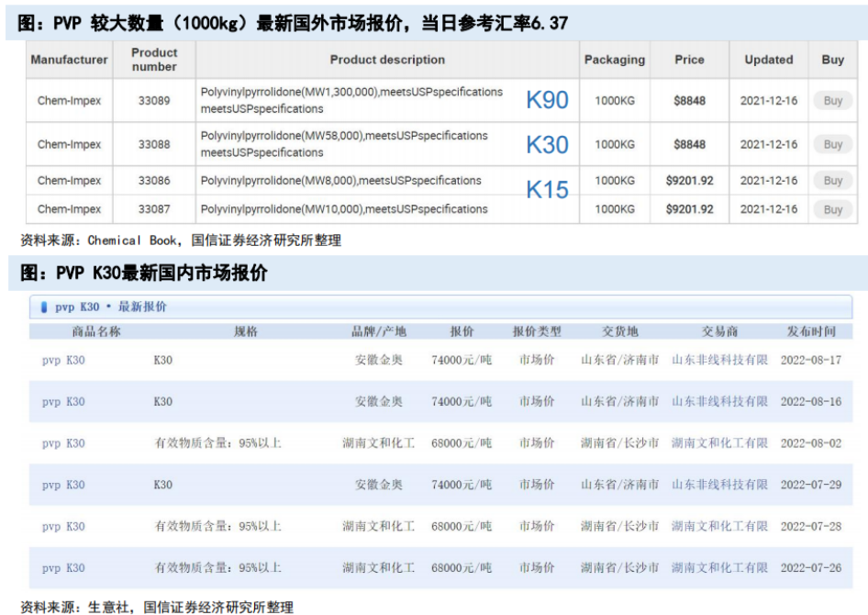This screenshot has height=615, width=868.
Task: Open 湖南文和化工有限 link dated 2022-08-02
Action: (719, 442)
